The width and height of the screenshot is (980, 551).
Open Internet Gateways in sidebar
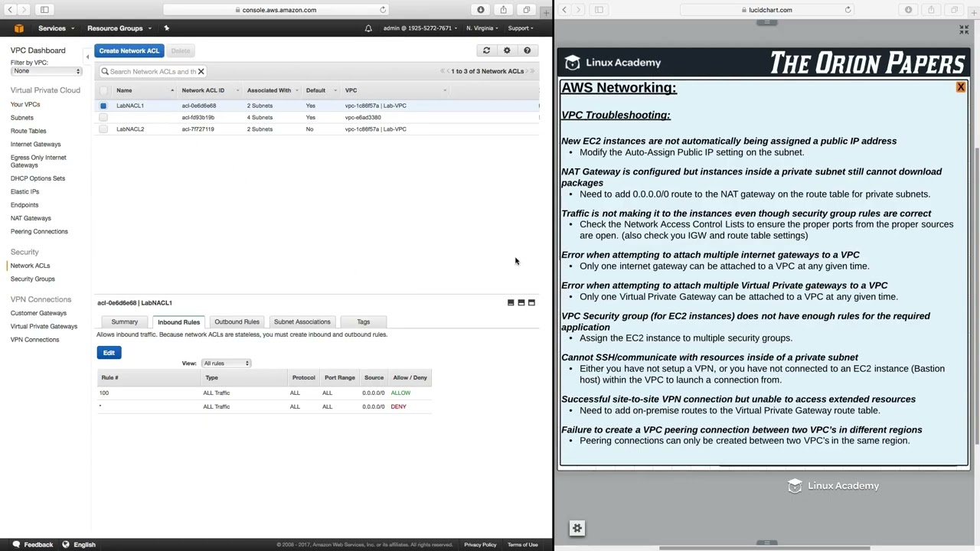click(x=35, y=144)
